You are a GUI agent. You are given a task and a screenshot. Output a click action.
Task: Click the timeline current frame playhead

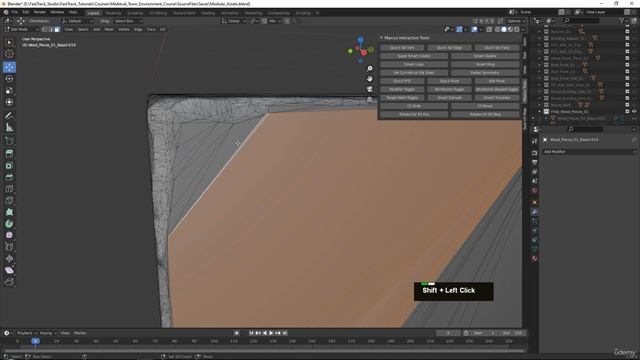36,341
